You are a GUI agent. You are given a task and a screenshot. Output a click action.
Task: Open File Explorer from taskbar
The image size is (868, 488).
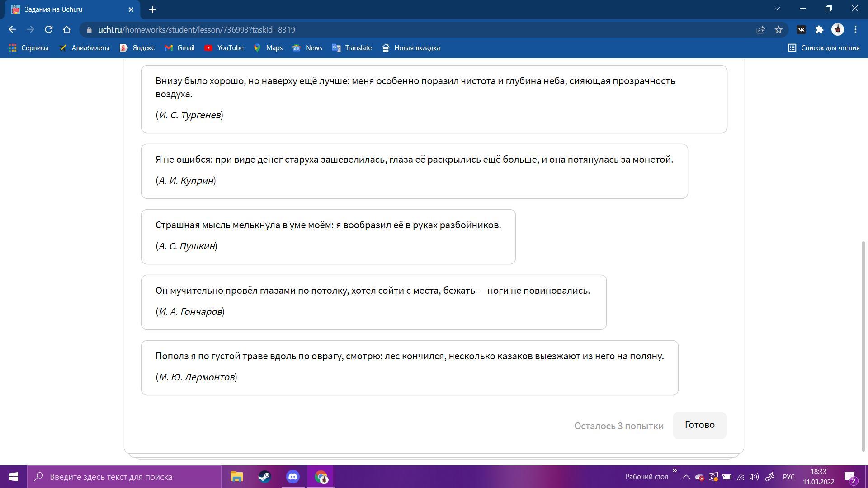pyautogui.click(x=236, y=477)
